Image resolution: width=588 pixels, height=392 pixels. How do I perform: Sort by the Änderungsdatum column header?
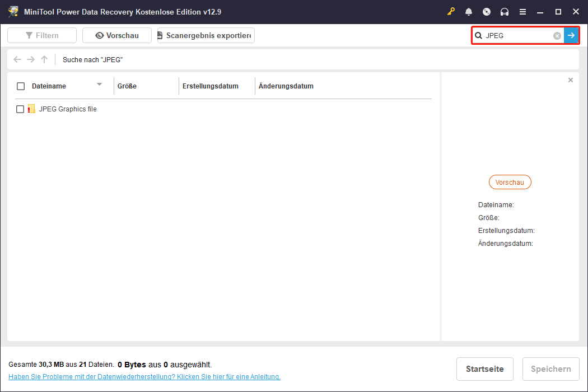click(286, 86)
